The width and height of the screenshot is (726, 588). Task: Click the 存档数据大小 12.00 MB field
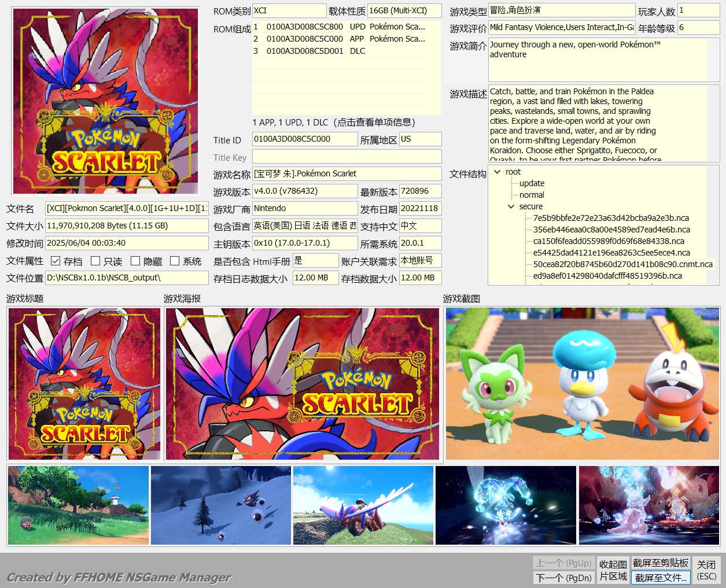tap(420, 278)
